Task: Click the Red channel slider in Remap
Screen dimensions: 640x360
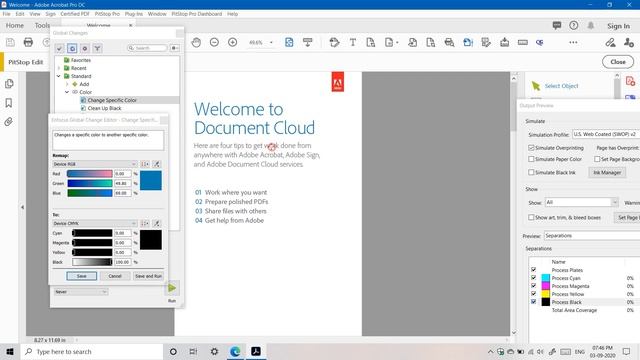Action: 90,173
